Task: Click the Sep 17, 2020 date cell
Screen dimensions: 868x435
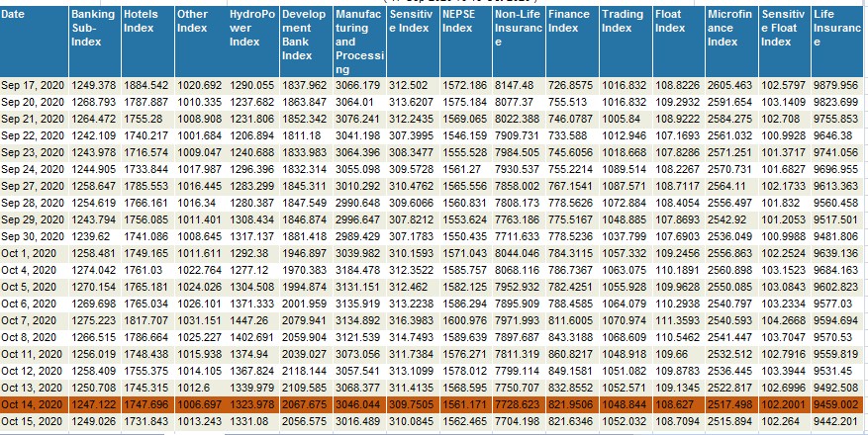Action: pyautogui.click(x=33, y=86)
